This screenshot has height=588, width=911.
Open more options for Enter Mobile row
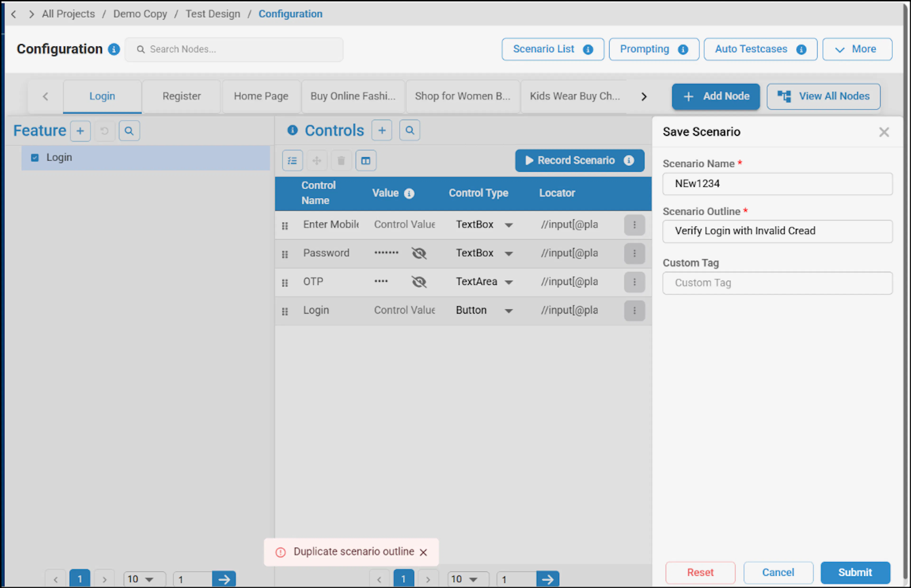click(x=635, y=225)
